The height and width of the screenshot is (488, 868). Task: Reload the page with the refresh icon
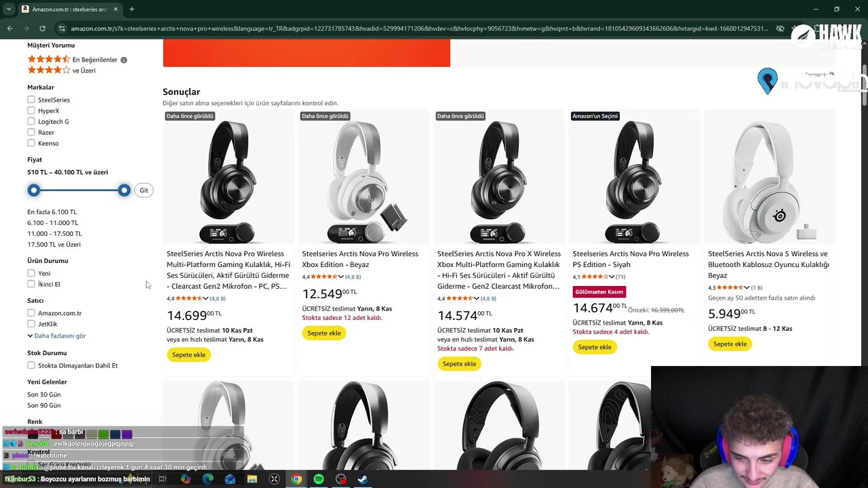(x=42, y=28)
